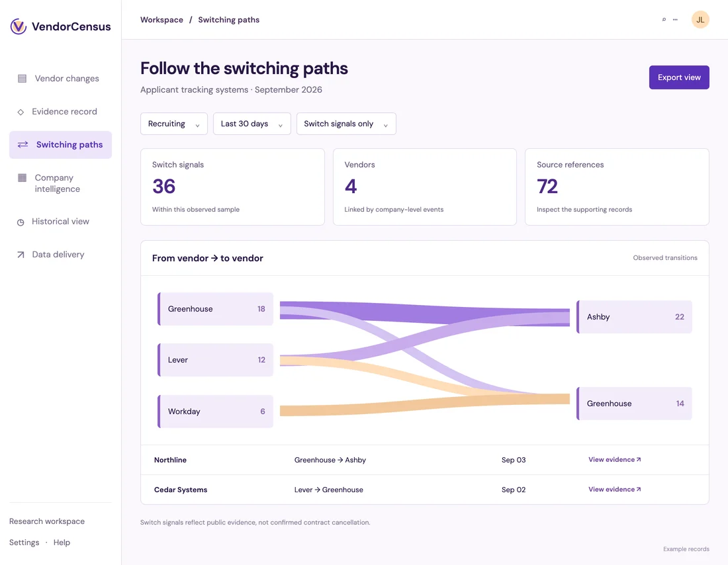Click the Company intelligence grid icon

[x=22, y=178]
